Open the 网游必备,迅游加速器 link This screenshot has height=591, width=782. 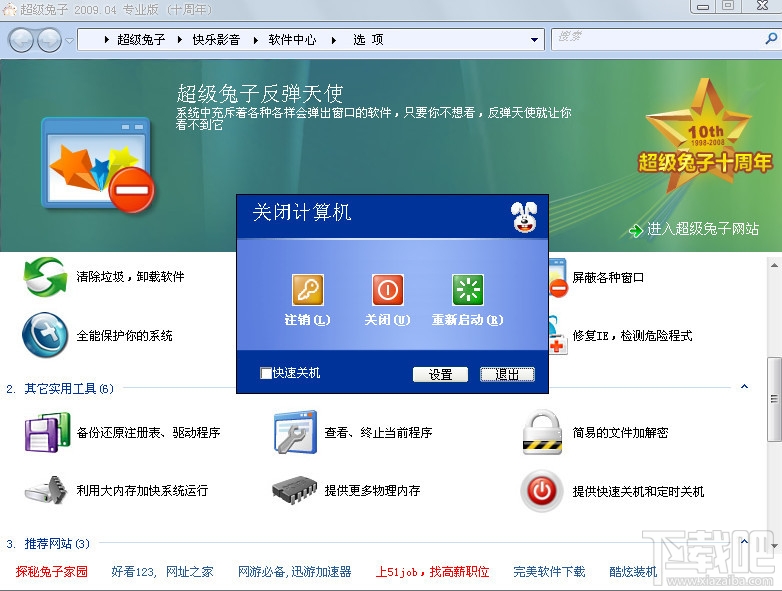[x=294, y=572]
